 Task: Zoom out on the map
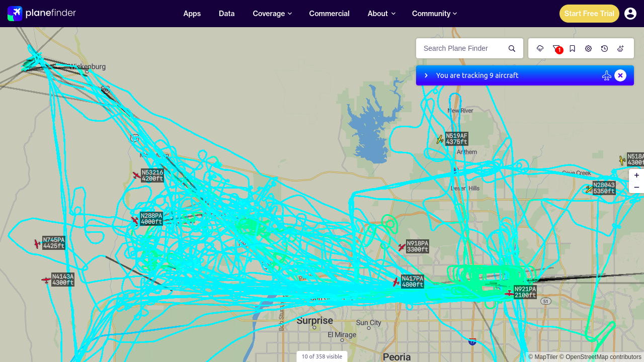tap(636, 188)
